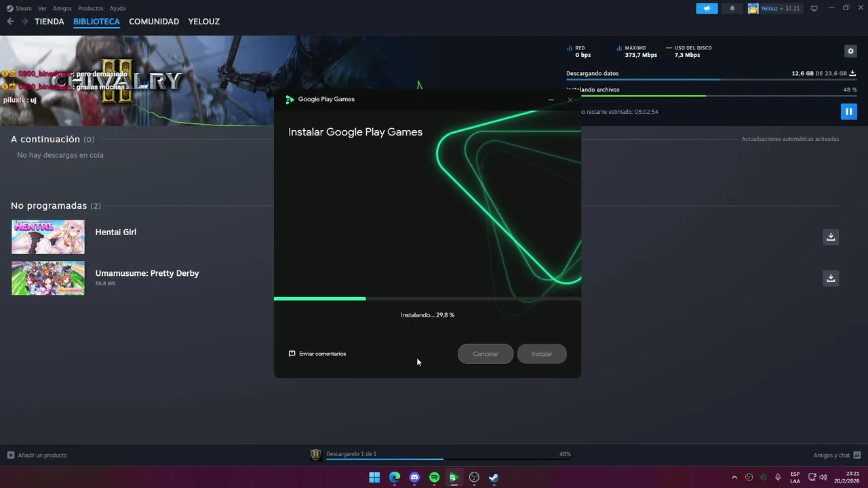This screenshot has width=868, height=488.
Task: Cancel the Google Play Games install
Action: (x=486, y=354)
